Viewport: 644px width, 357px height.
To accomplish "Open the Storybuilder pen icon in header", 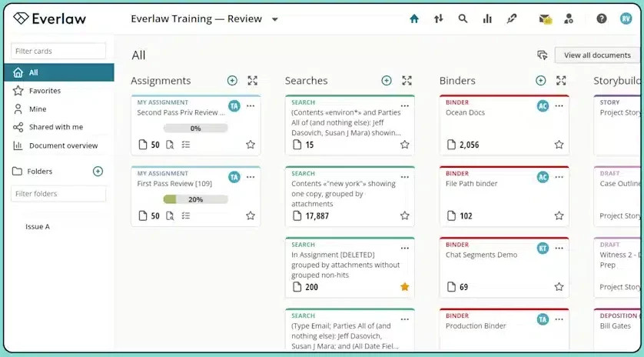I will [511, 19].
